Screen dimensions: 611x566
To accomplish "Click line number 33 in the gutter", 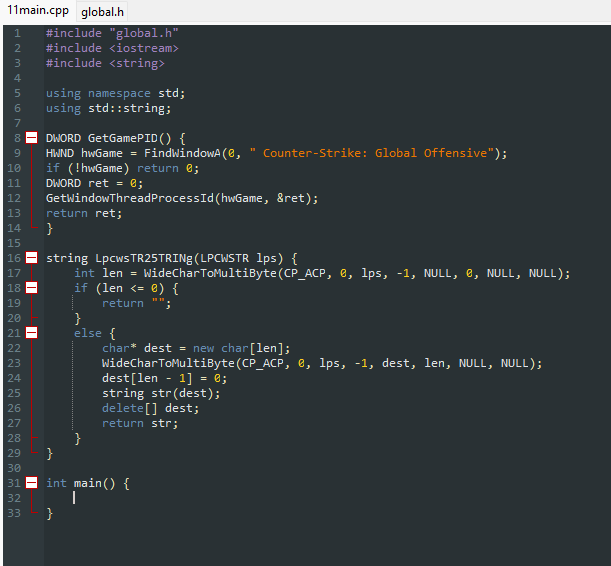I will point(14,513).
